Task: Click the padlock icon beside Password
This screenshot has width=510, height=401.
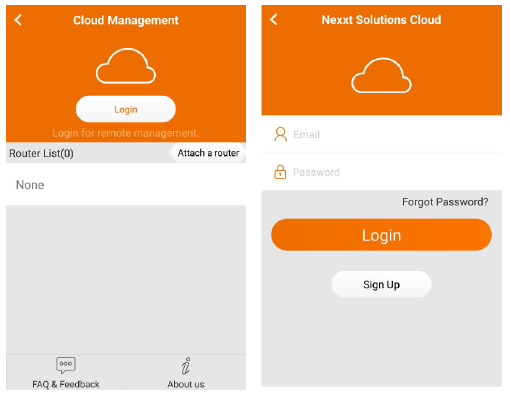Action: tap(280, 172)
